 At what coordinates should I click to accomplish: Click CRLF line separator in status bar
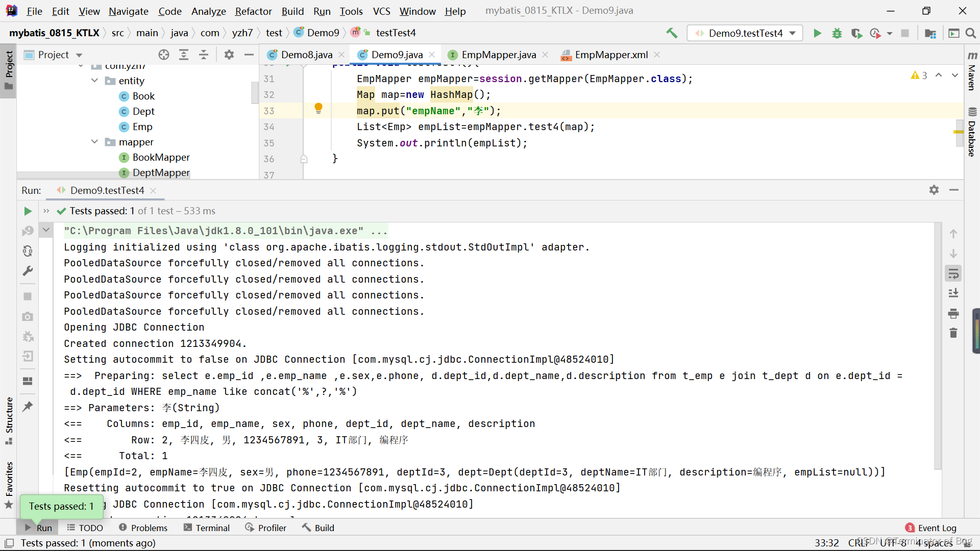click(x=859, y=543)
